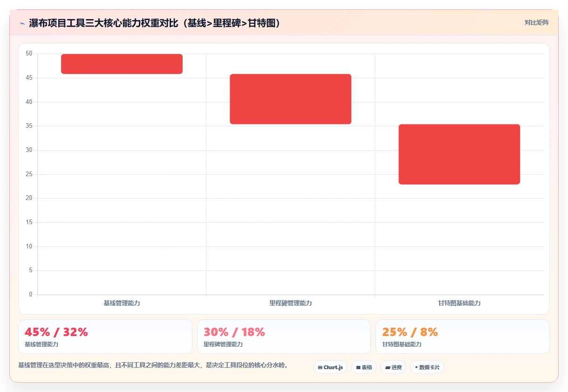This screenshot has width=568, height=392.
Task: Click the y-axis value 35
Action: pyautogui.click(x=29, y=126)
